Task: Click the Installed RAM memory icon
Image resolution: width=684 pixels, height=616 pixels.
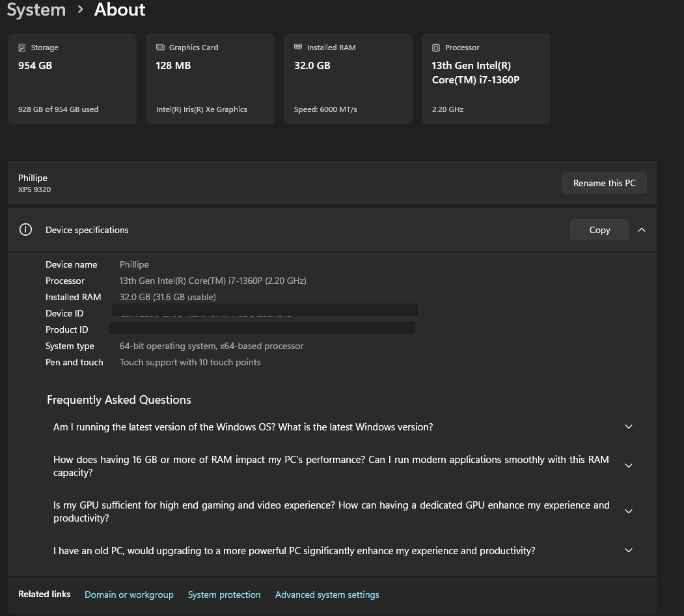Action: tap(299, 47)
